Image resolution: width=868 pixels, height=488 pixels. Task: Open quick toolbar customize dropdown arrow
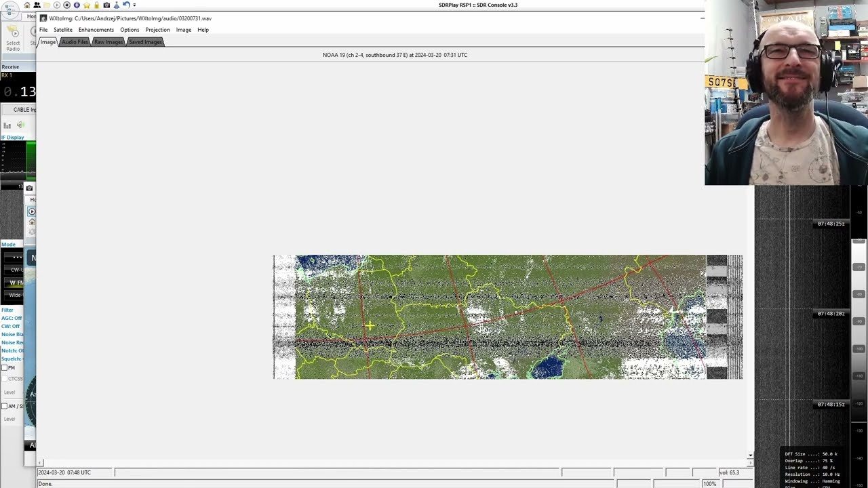click(134, 5)
